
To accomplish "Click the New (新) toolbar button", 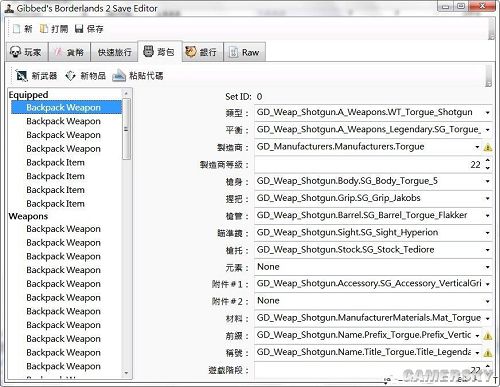I will 23,29.
